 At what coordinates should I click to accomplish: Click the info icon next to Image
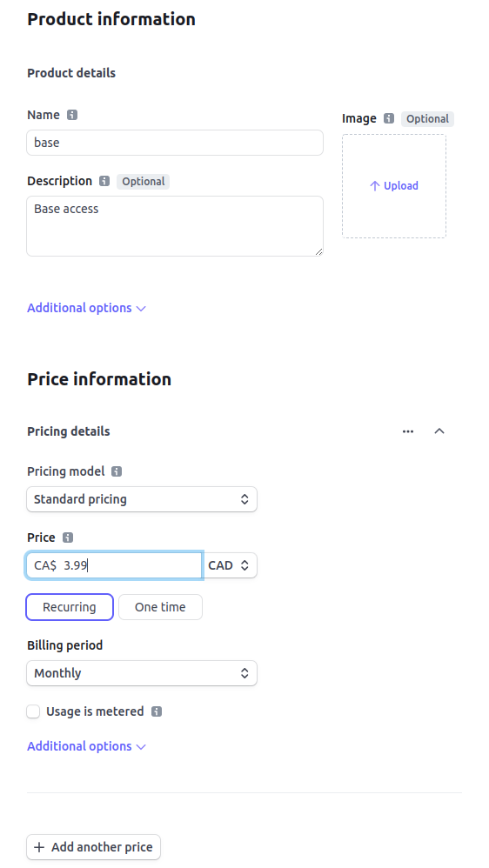pos(389,118)
